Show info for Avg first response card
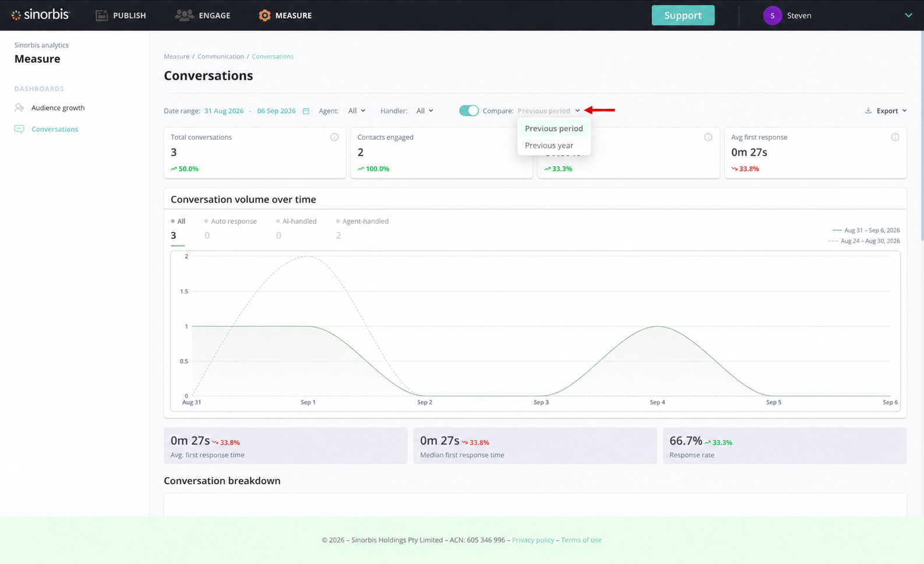This screenshot has width=924, height=564. (x=895, y=138)
